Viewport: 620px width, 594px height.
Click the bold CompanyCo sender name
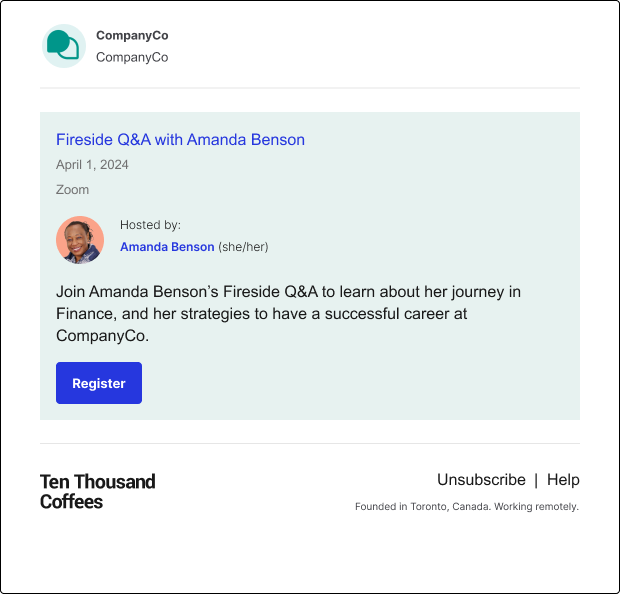click(132, 35)
